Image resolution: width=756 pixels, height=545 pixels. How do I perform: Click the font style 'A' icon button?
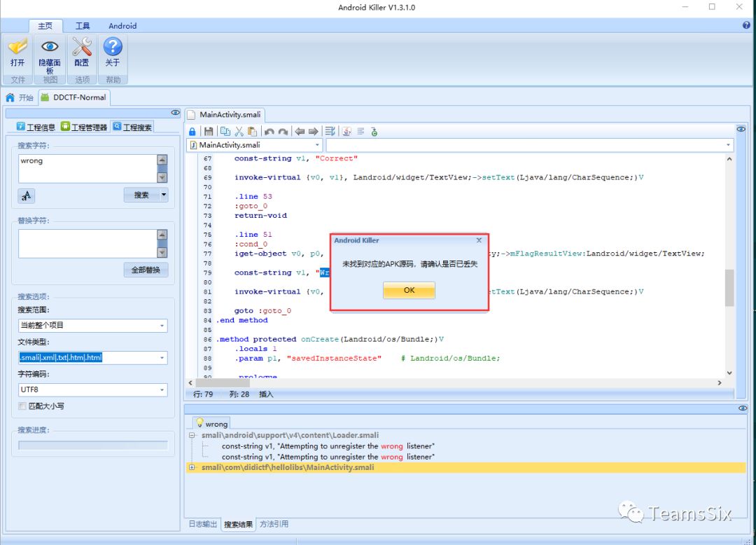click(x=27, y=195)
